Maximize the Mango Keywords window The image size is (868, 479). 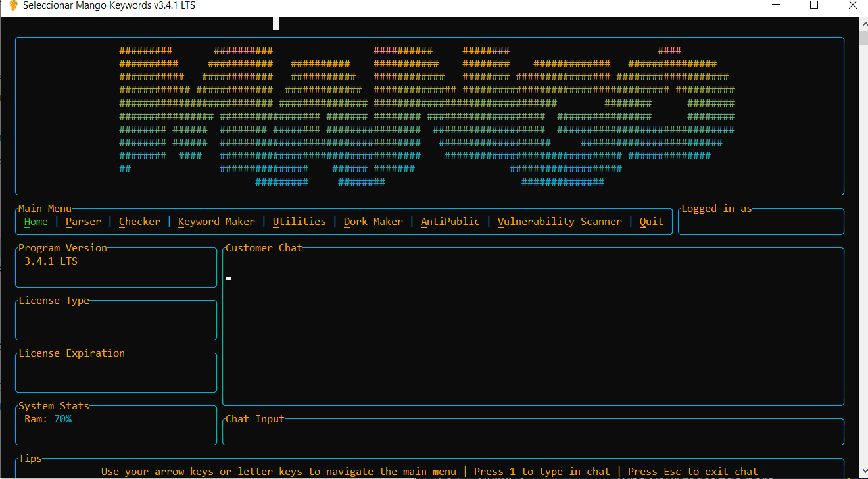[x=814, y=5]
